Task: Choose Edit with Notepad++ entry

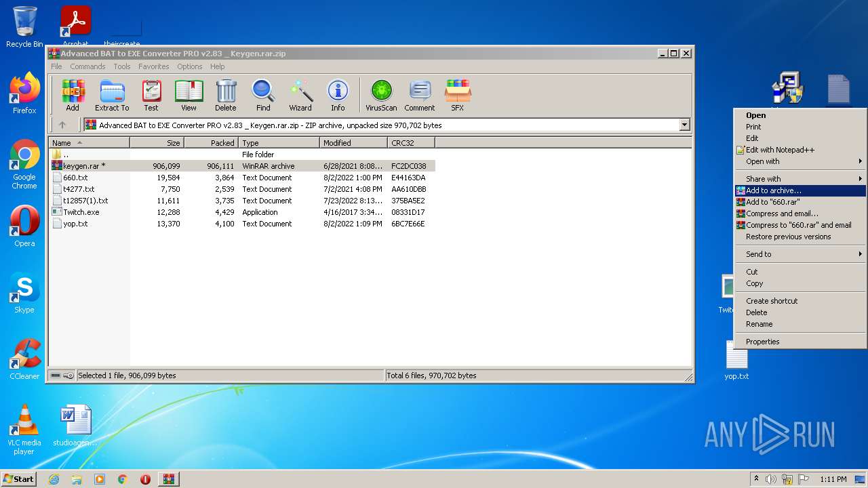Action: [x=801, y=150]
